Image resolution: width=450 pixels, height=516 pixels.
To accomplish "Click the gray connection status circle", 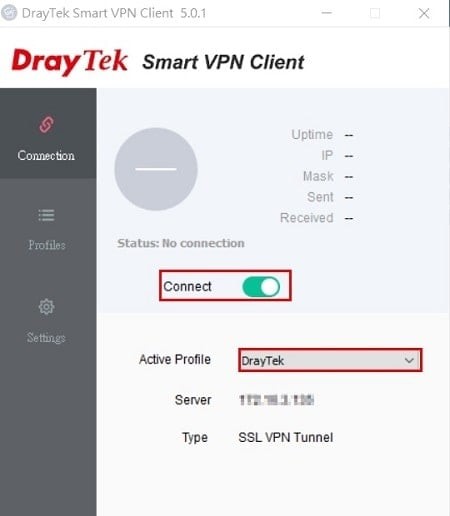I will click(156, 169).
